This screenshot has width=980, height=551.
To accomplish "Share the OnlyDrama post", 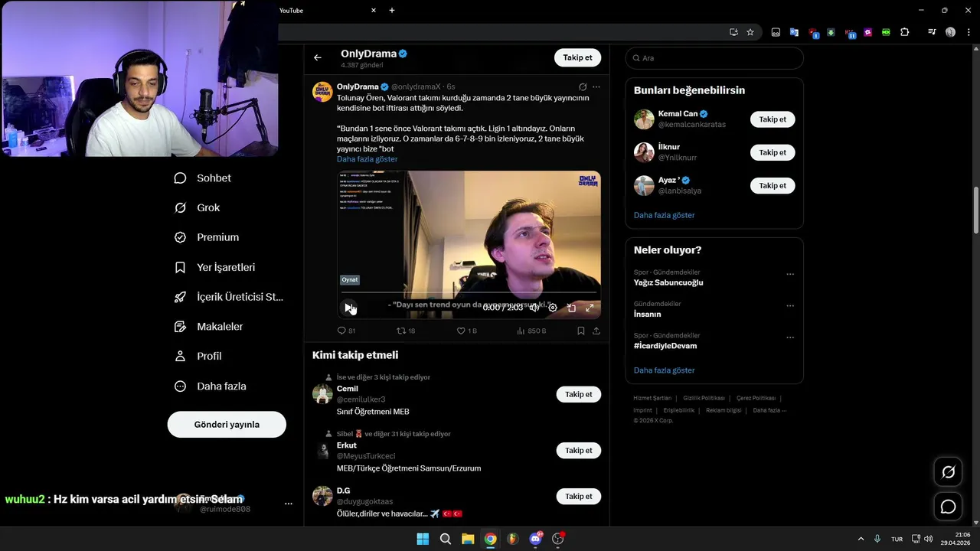I will click(x=596, y=331).
